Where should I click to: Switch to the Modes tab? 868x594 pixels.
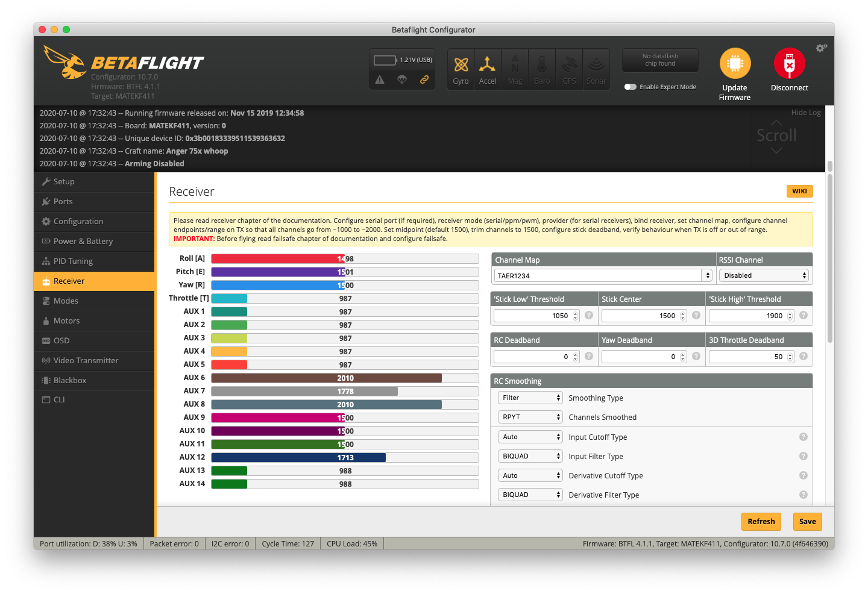click(95, 301)
